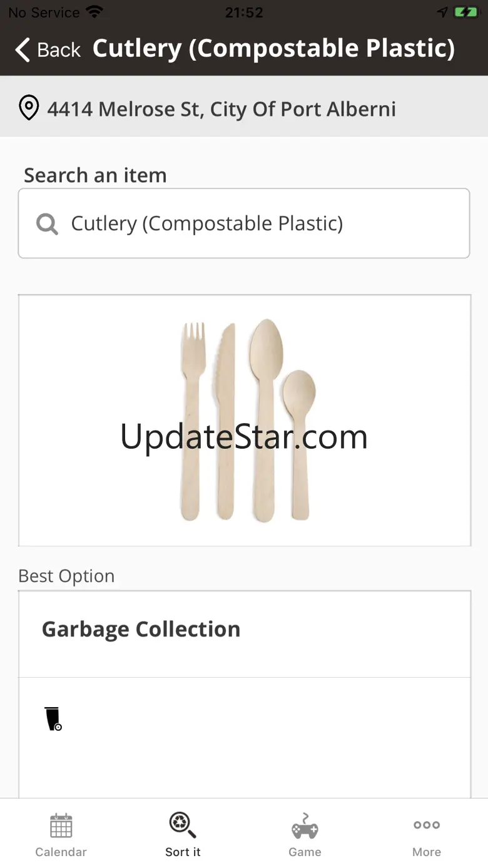Open the Calendar tab icon
The height and width of the screenshot is (868, 488).
(x=61, y=825)
